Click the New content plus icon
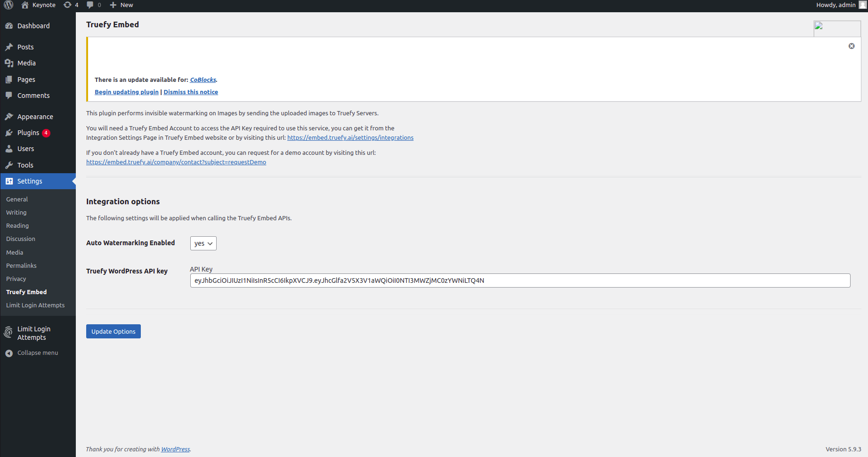Screen dimensions: 868x457 [x=113, y=5]
